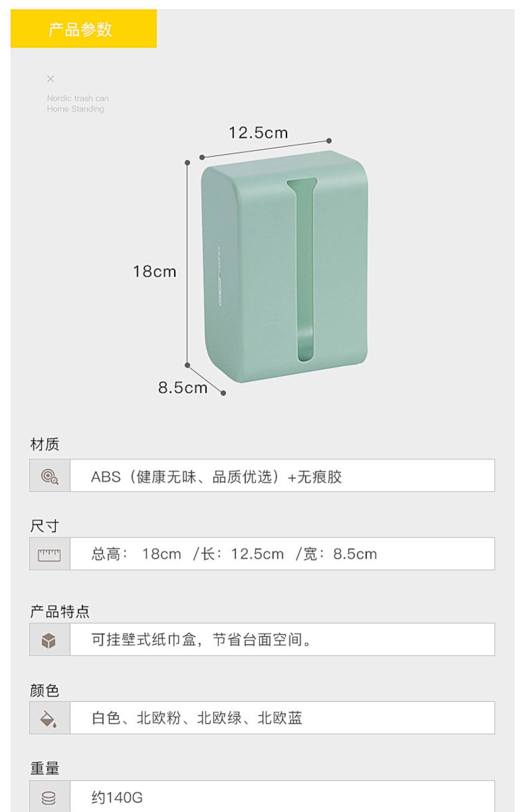Click the 材质 section heading
The width and height of the screenshot is (525, 812).
point(45,444)
